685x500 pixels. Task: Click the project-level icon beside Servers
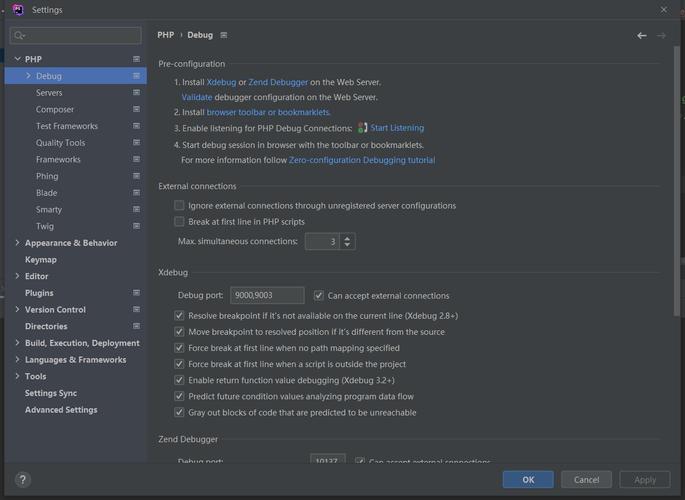click(136, 92)
